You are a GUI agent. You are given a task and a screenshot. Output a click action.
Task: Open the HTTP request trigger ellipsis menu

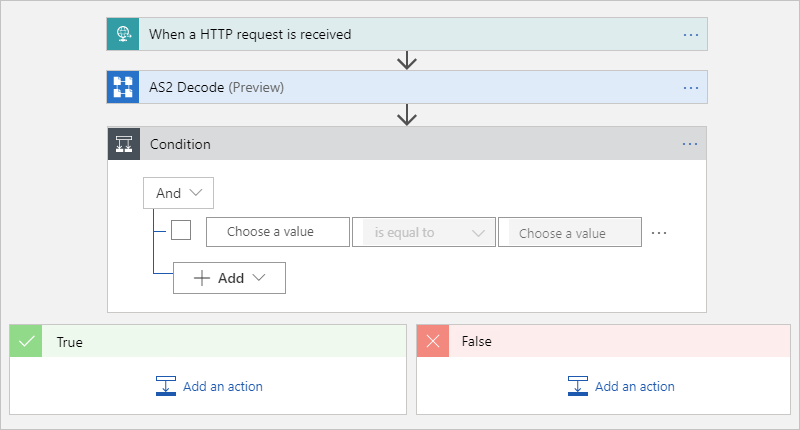pyautogui.click(x=690, y=34)
